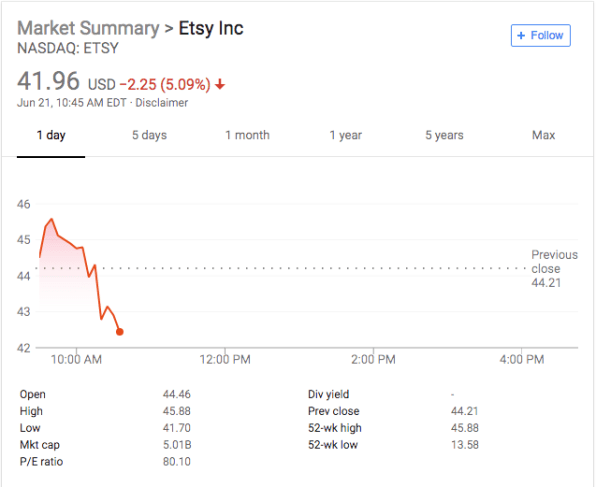
Task: Click the 41.96 price value
Action: pyautogui.click(x=48, y=81)
